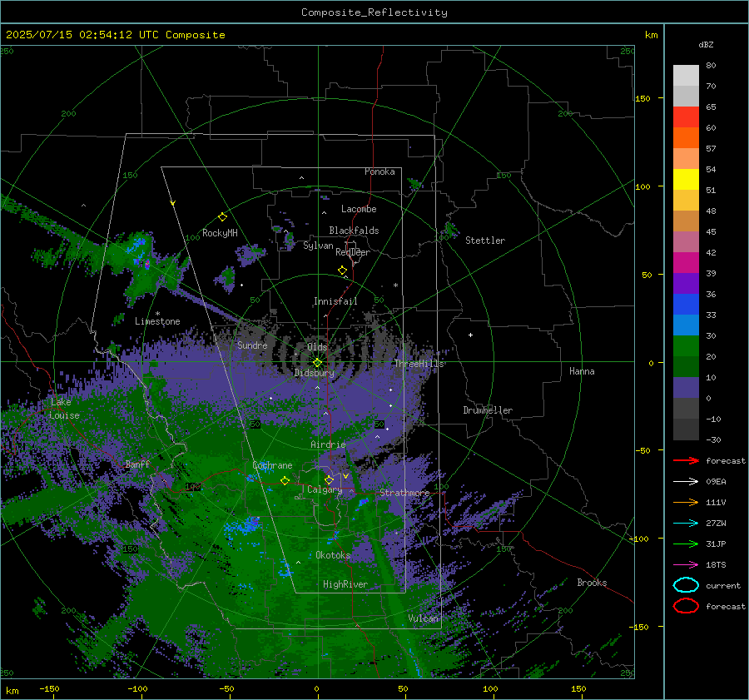Viewport: 749px width, 700px height.
Task: Click the red forecast arrow legend icon
Action: tap(686, 460)
